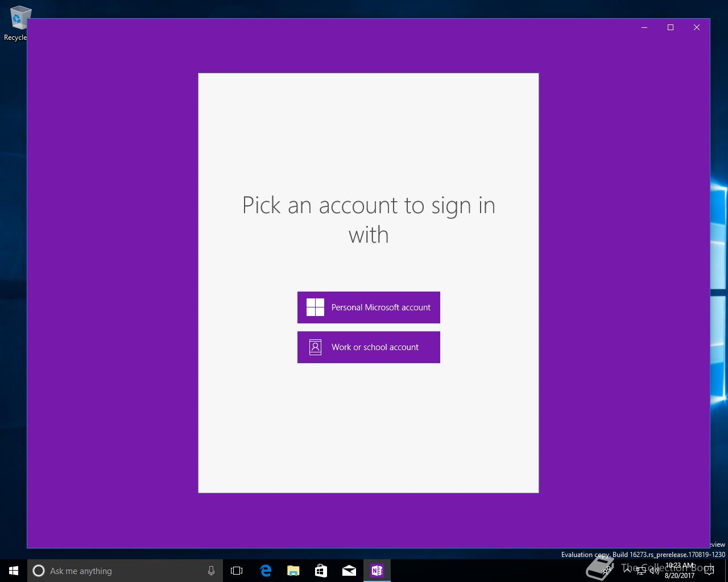The height and width of the screenshot is (582, 728).
Task: Click the Cortana microphone icon
Action: pos(211,571)
